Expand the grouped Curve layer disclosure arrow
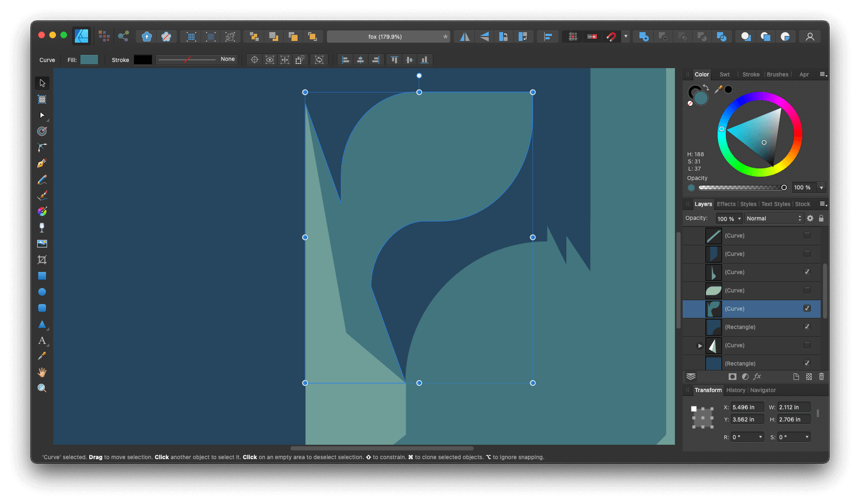Viewport: 860px width, 504px height. click(699, 345)
